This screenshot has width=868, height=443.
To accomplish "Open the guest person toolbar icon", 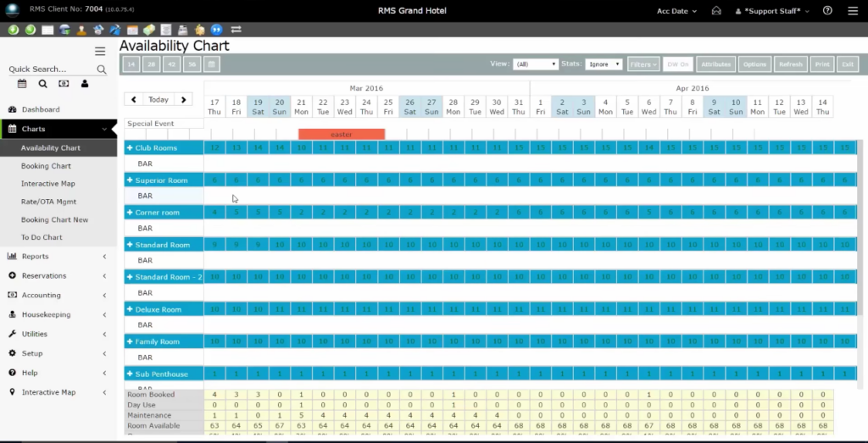I will 81,30.
